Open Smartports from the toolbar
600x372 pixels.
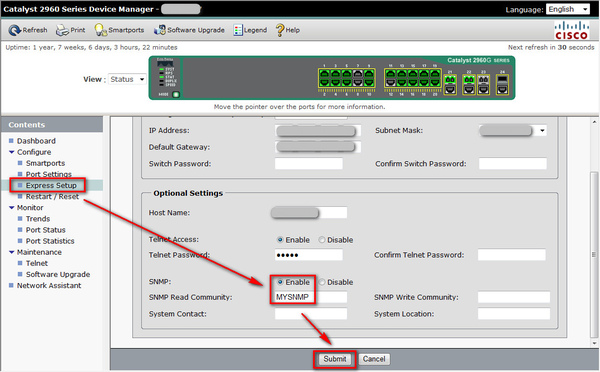click(x=119, y=30)
